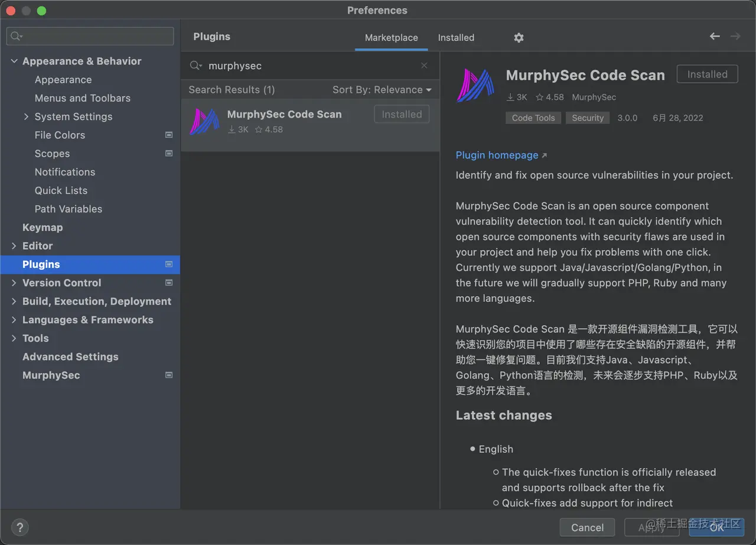Expand the Tools settings section
The image size is (756, 545).
(x=14, y=338)
